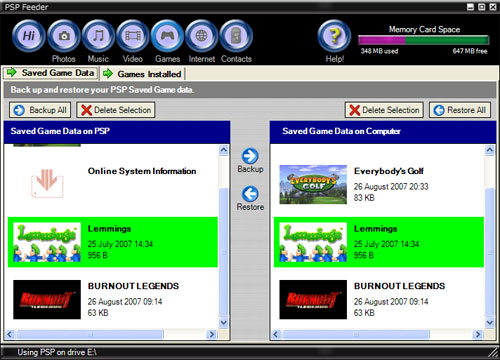The height and width of the screenshot is (360, 500).
Task: Click Delete Selection above the PSP list
Action: [x=116, y=110]
